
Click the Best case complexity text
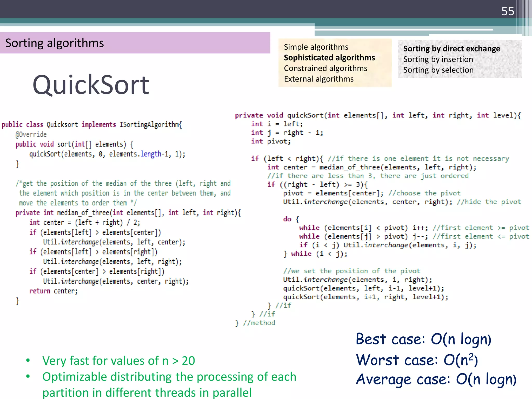coord(423,339)
